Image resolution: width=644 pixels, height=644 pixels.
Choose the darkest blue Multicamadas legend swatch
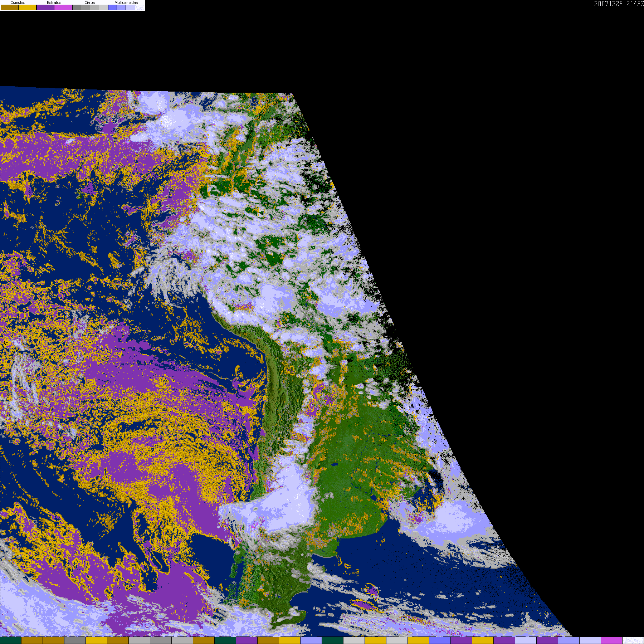click(112, 7)
